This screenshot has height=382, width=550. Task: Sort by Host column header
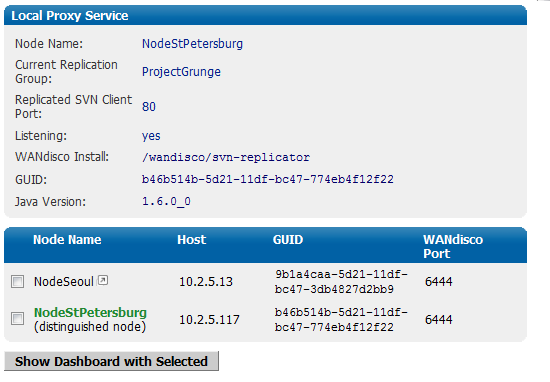tap(192, 240)
